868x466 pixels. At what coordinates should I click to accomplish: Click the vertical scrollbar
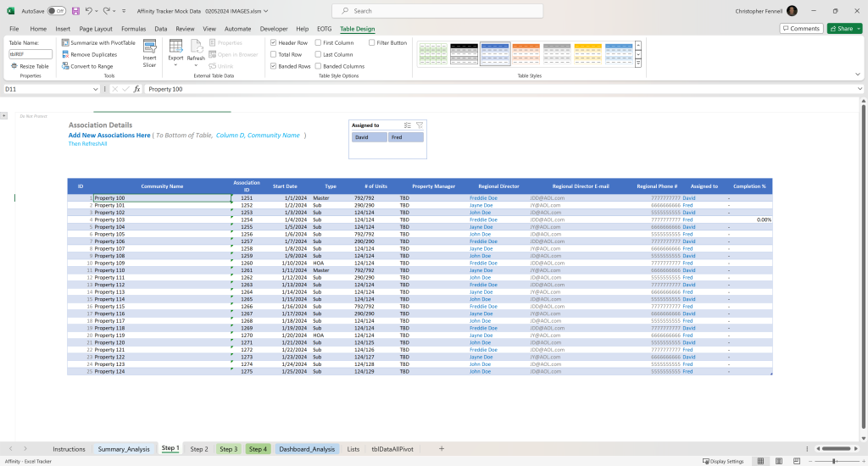(863, 264)
